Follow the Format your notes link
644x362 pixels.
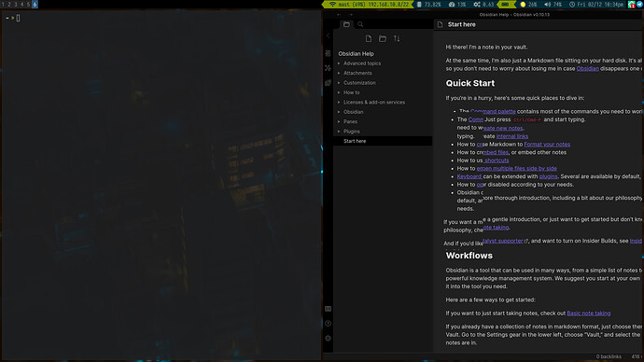[547, 144]
